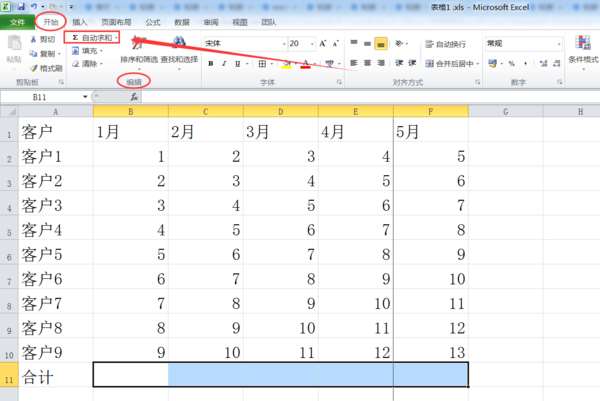Expand the Number (数字) group dialog launcher
600x401 pixels.
pos(559,82)
